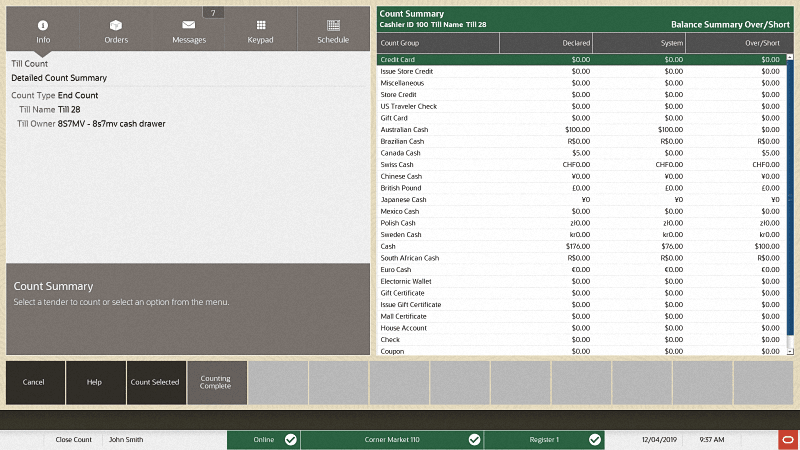Click the Declared column header
800x450 pixels.
tap(546, 43)
